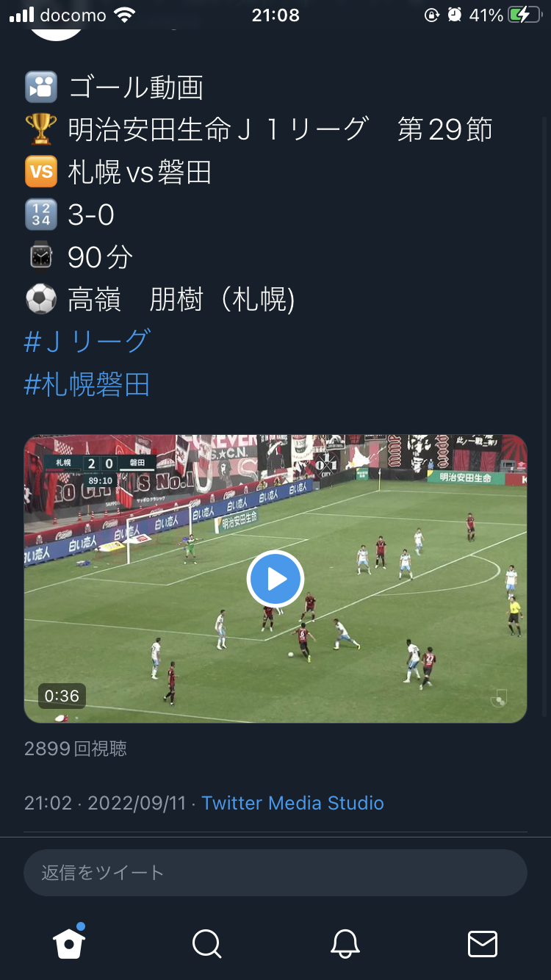Tap the status bar clock 21:08

275,15
